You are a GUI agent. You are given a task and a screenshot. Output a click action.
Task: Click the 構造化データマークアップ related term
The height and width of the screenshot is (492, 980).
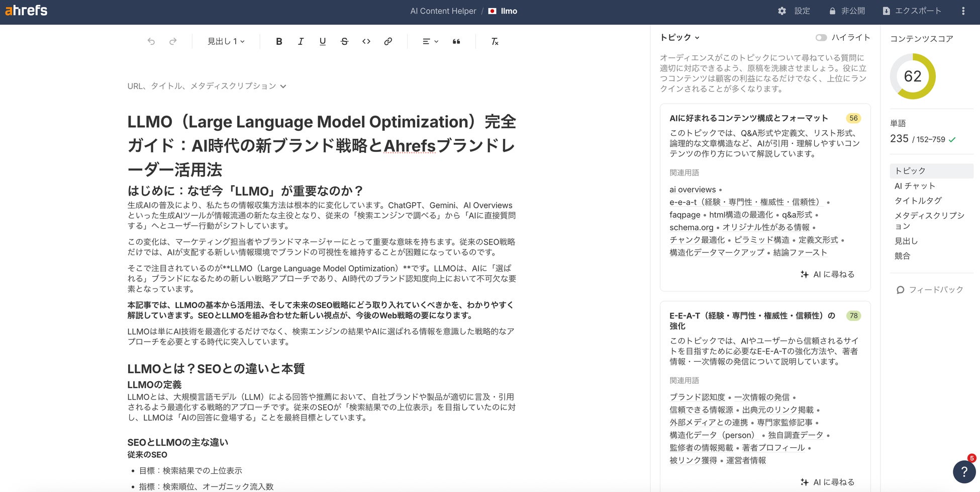pyautogui.click(x=717, y=253)
